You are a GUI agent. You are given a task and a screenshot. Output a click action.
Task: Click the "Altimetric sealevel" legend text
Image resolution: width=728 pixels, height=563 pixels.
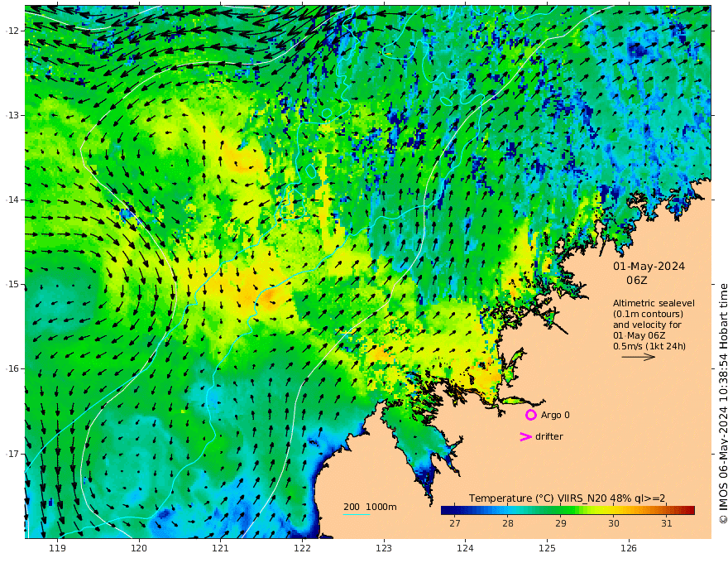[x=654, y=303]
